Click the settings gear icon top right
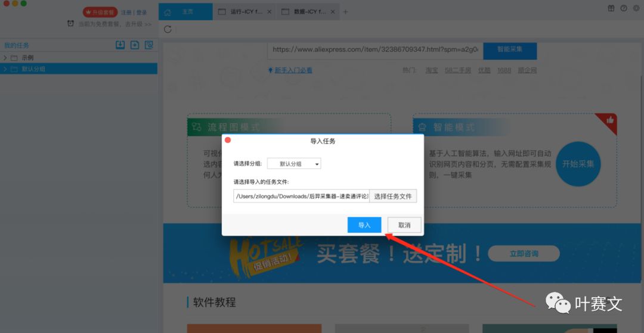 (636, 8)
